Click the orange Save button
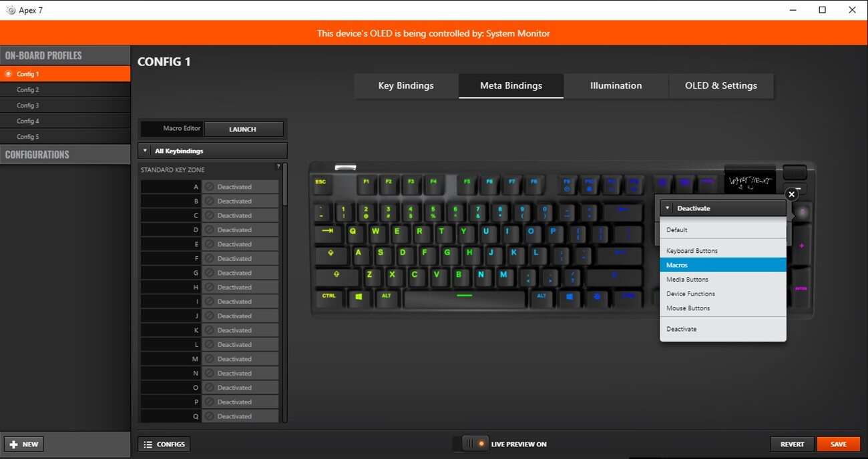The width and height of the screenshot is (868, 459). tap(838, 444)
